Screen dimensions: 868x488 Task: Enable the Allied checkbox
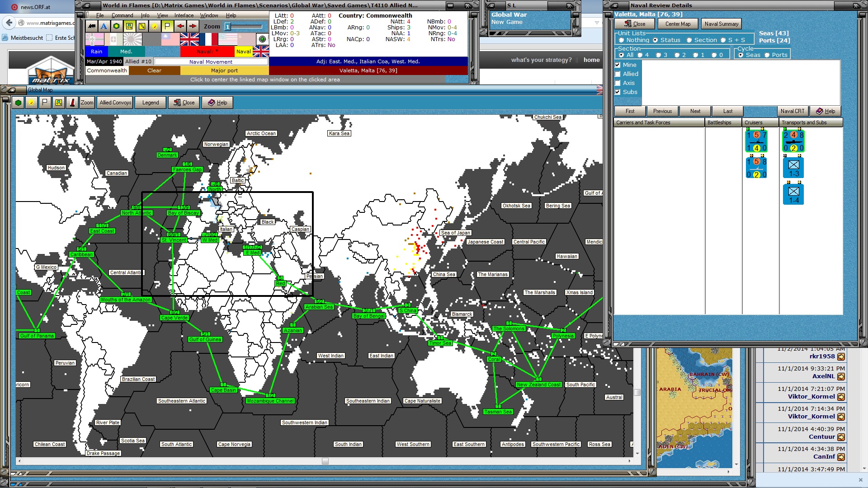pyautogui.click(x=618, y=74)
